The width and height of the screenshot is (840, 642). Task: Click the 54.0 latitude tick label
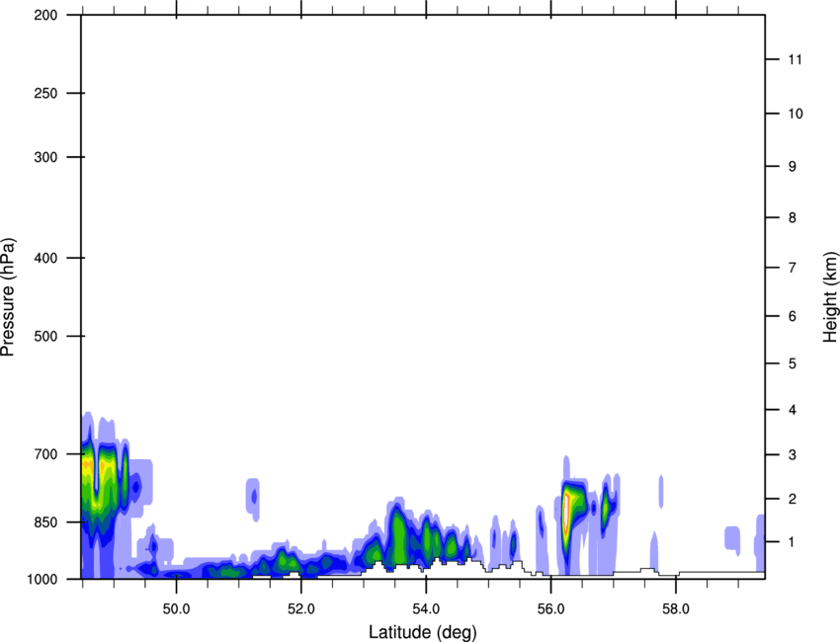click(x=427, y=609)
